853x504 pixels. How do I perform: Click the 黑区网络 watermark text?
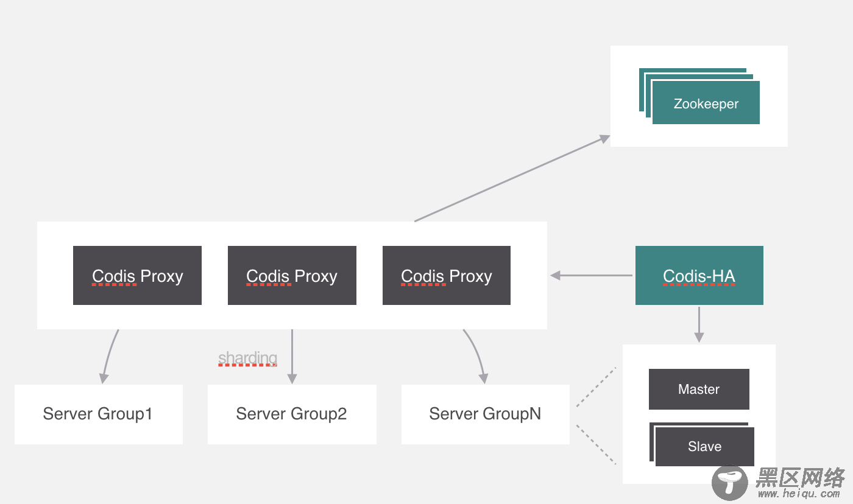(x=800, y=477)
